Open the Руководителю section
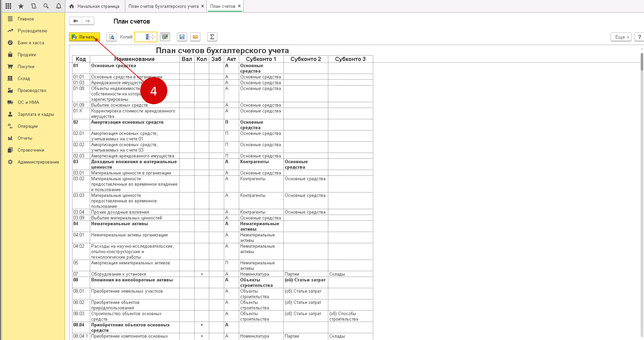 click(x=32, y=31)
